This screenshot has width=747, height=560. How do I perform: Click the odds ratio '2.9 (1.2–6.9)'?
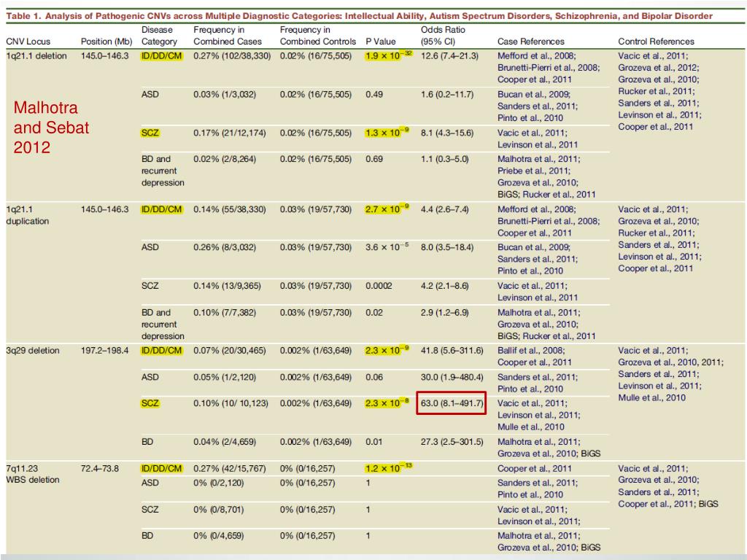coord(444,313)
